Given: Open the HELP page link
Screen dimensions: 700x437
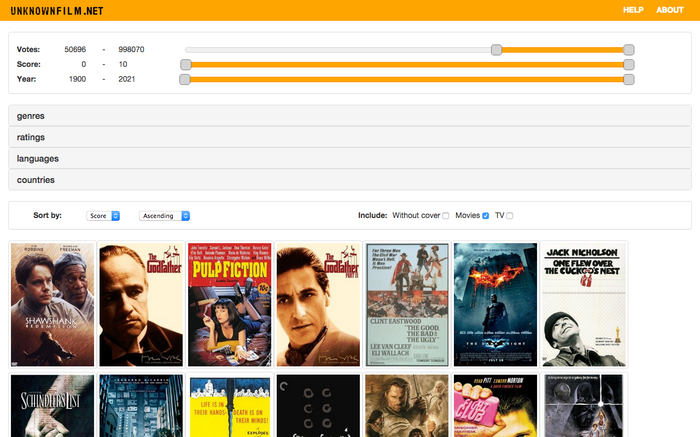Looking at the screenshot, I should pos(633,10).
